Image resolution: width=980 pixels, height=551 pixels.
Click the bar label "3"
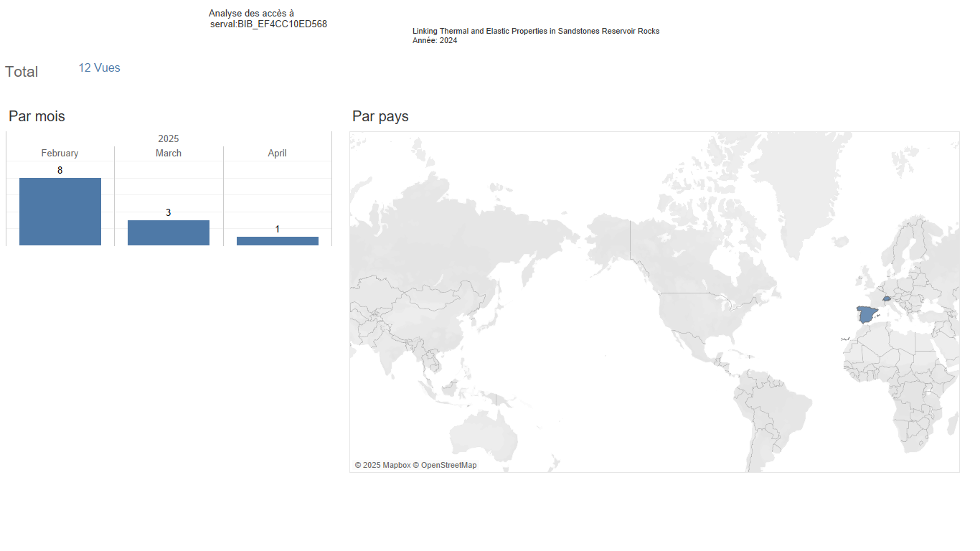coord(169,212)
